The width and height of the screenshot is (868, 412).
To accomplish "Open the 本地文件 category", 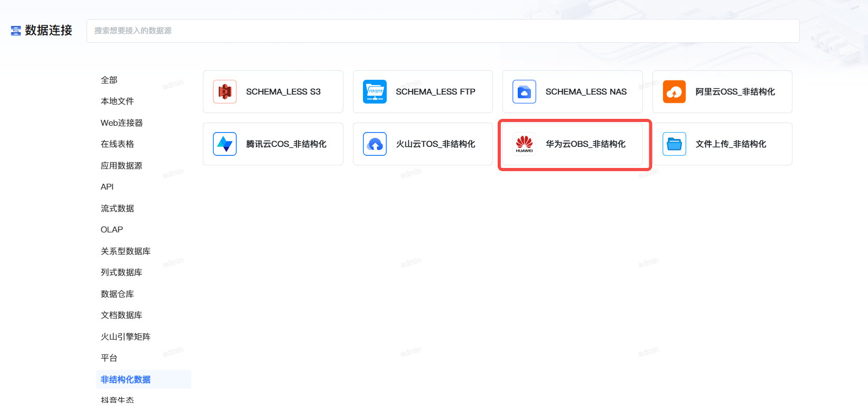I will pyautogui.click(x=117, y=101).
